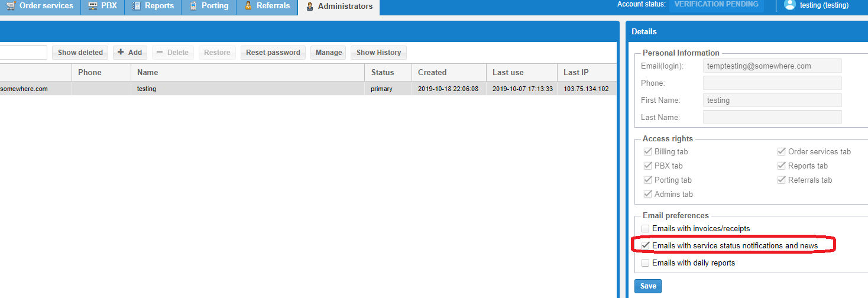This screenshot has width=868, height=298.
Task: Focus the search field left of Show deleted
Action: click(23, 53)
